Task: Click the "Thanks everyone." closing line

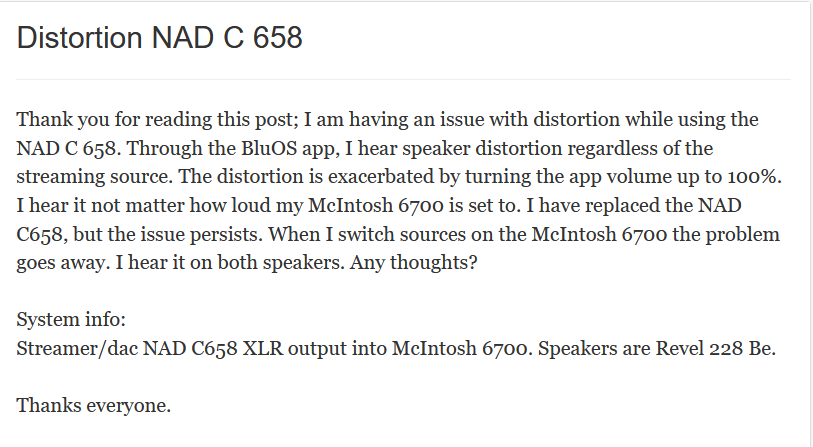Action: click(93, 405)
